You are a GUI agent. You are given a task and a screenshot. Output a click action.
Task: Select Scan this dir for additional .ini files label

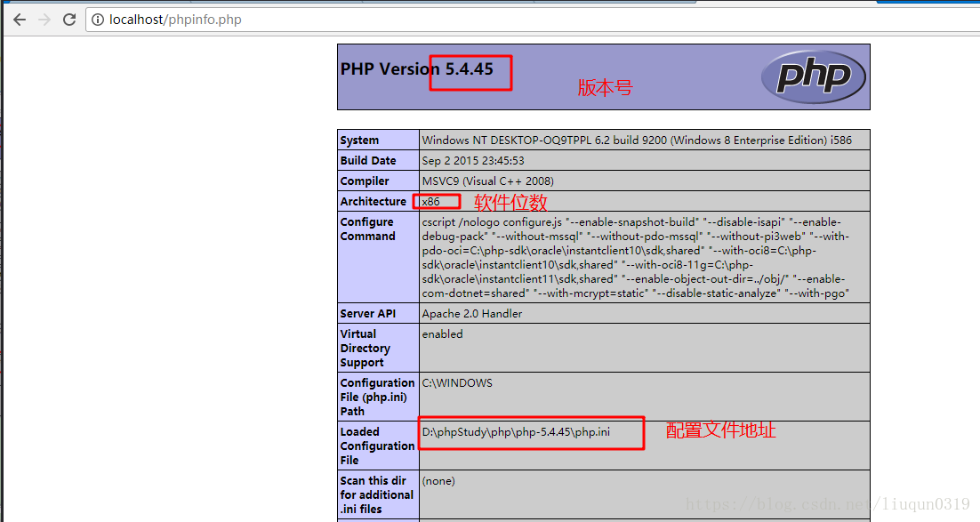coord(377,494)
